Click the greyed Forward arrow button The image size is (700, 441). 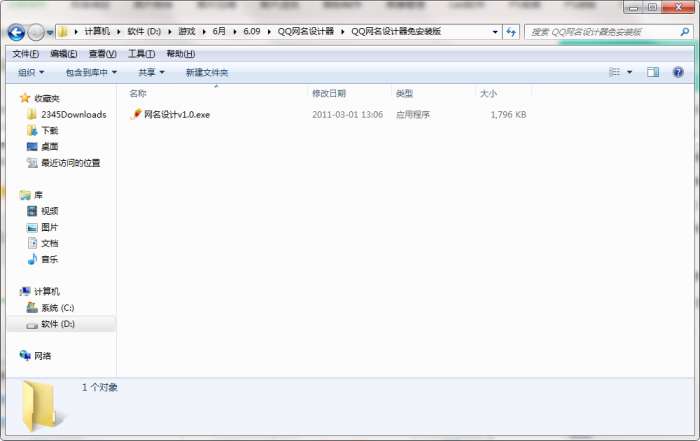pos(36,32)
